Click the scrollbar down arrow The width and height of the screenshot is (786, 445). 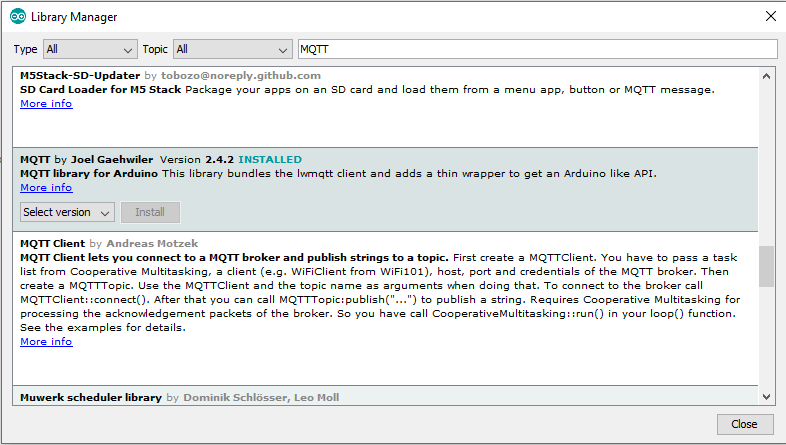[766, 396]
